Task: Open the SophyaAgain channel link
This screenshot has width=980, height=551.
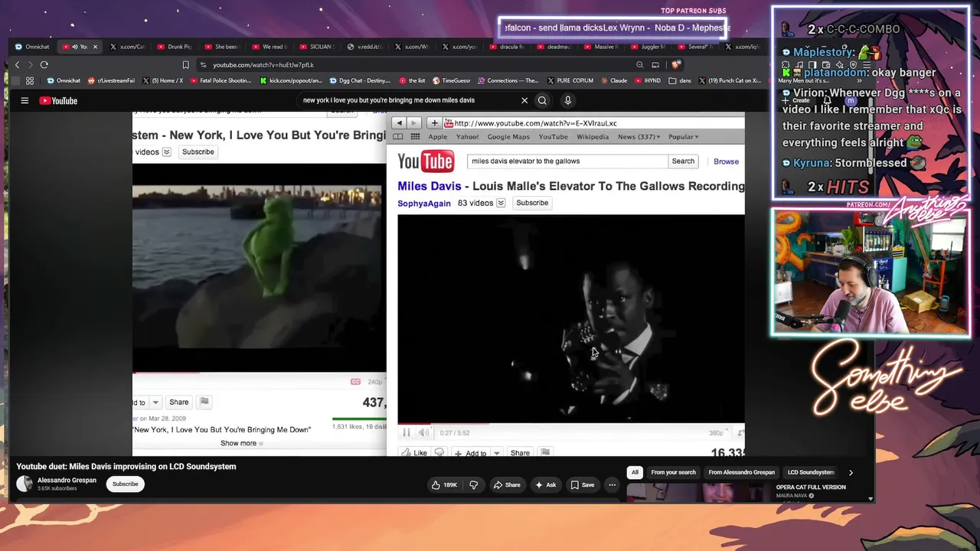Action: [424, 204]
